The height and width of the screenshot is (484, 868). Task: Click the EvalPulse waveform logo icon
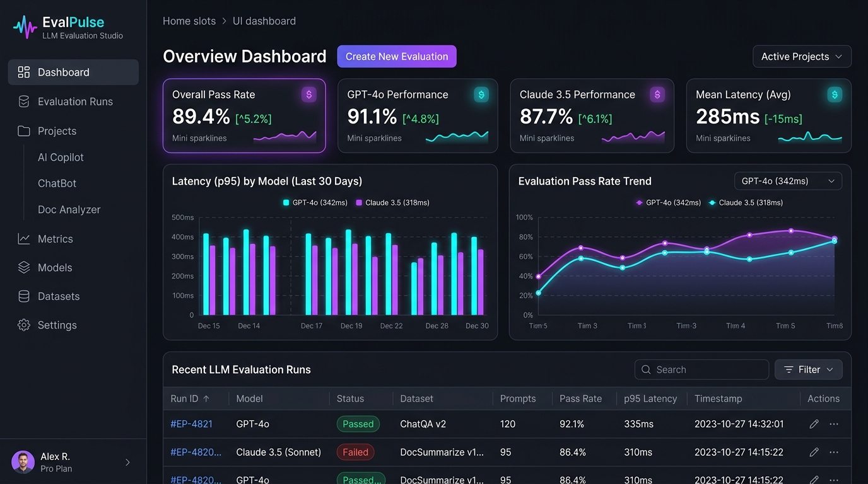pyautogui.click(x=25, y=28)
